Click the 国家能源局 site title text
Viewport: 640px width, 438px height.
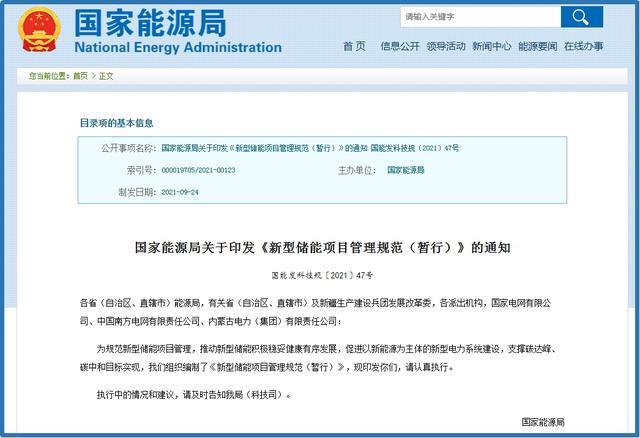tap(151, 22)
